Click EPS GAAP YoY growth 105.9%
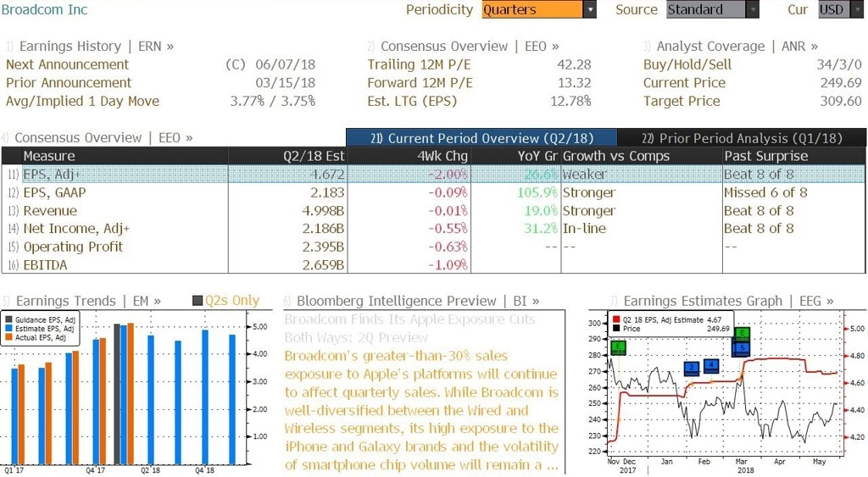This screenshot has height=477, width=868. [537, 192]
